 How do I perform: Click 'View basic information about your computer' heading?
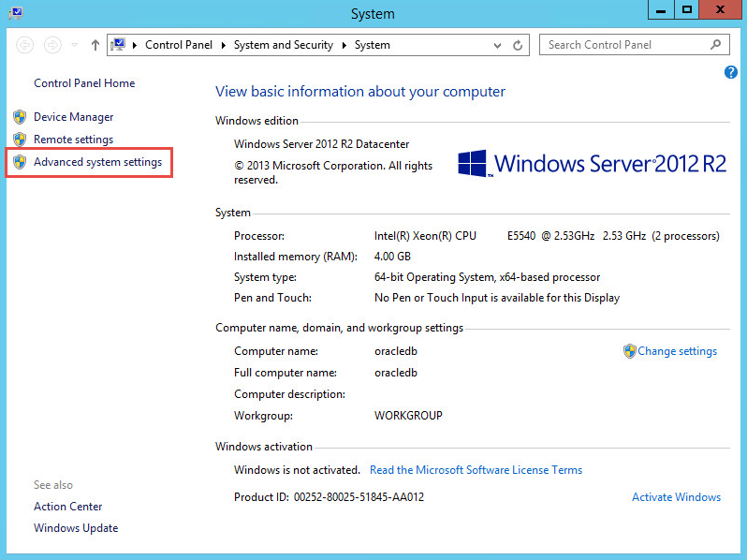(360, 92)
